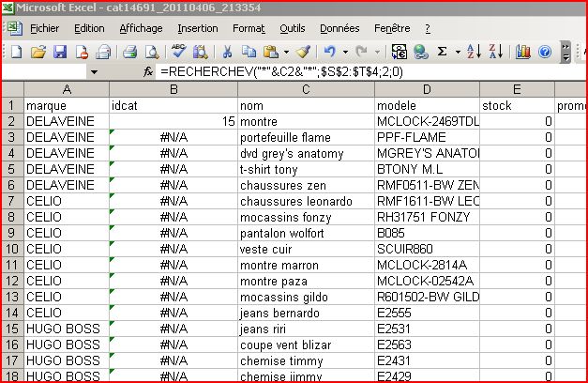Click the Print icon

[x=129, y=52]
